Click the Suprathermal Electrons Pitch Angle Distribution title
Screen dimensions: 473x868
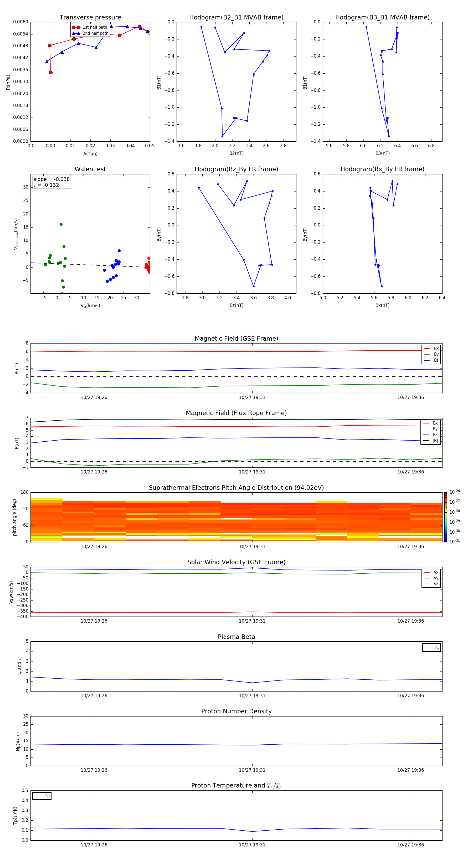tap(236, 488)
